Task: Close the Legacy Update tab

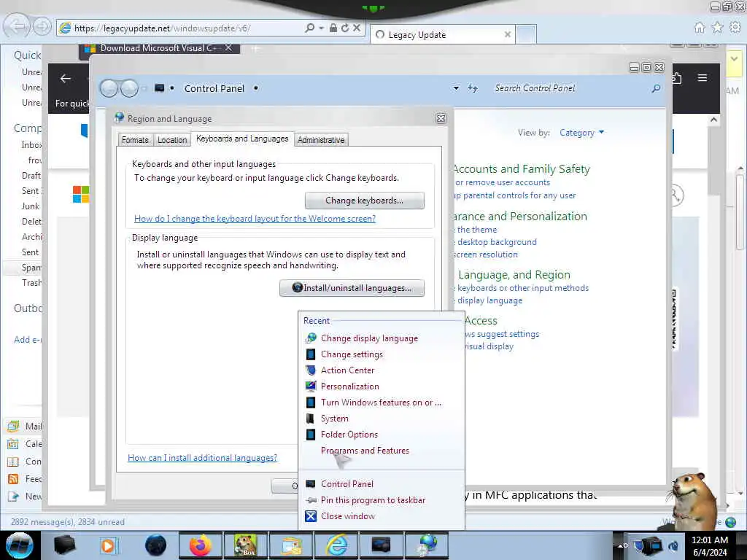Action: pos(508,34)
